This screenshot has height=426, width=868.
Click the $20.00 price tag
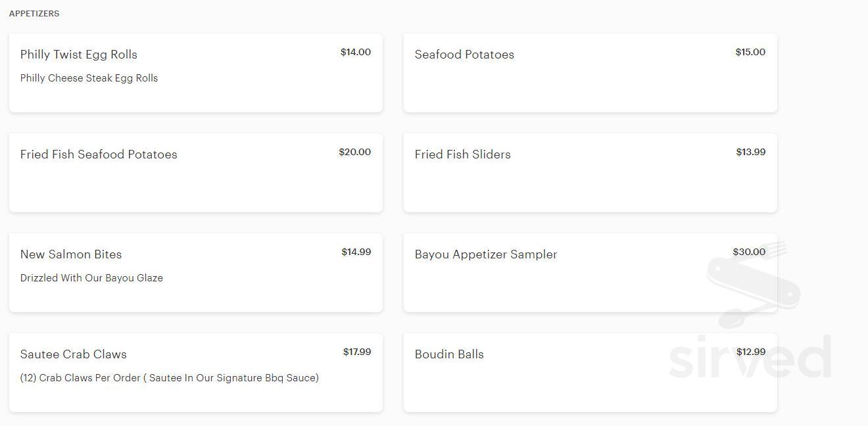click(x=355, y=152)
